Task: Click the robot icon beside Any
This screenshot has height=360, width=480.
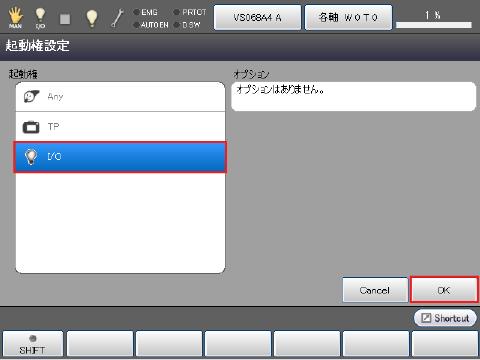Action: click(31, 97)
